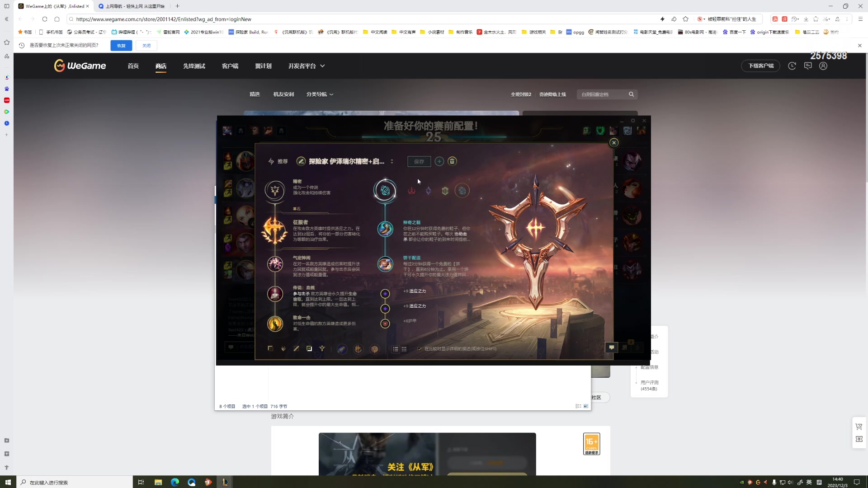868x488 pixels.
Task: Click the 推荐 recommended runes button
Action: [278, 161]
